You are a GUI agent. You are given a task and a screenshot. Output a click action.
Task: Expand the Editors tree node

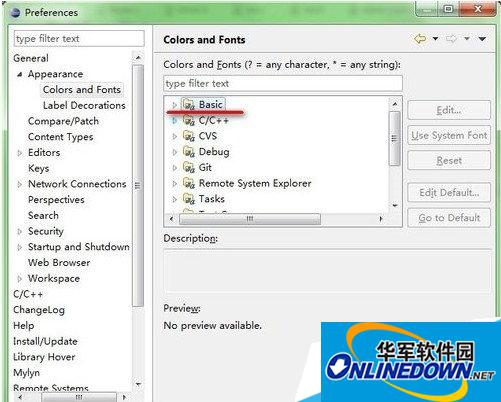point(20,153)
